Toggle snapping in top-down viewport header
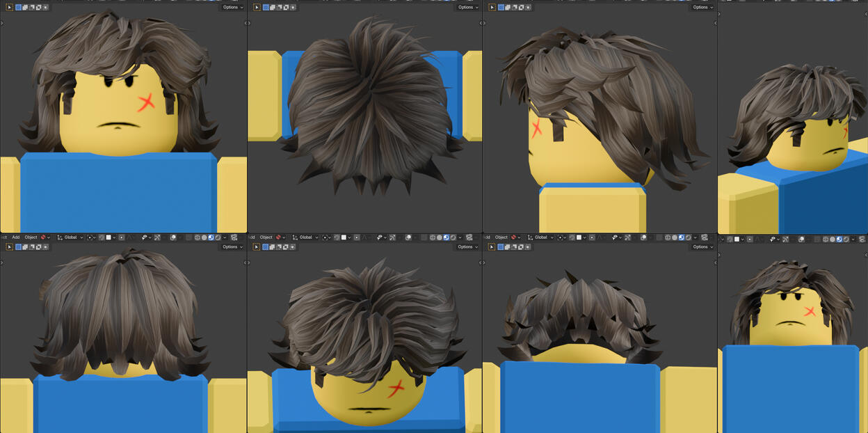 [x=336, y=237]
